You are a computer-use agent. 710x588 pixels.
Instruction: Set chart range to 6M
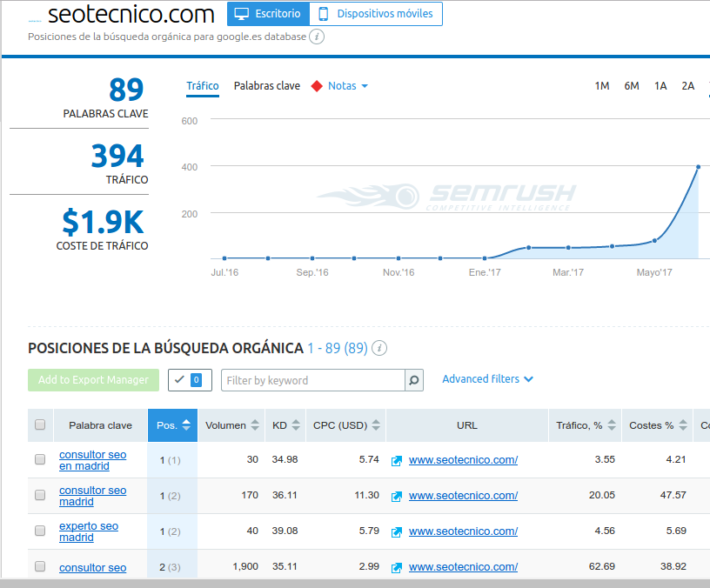pos(631,86)
